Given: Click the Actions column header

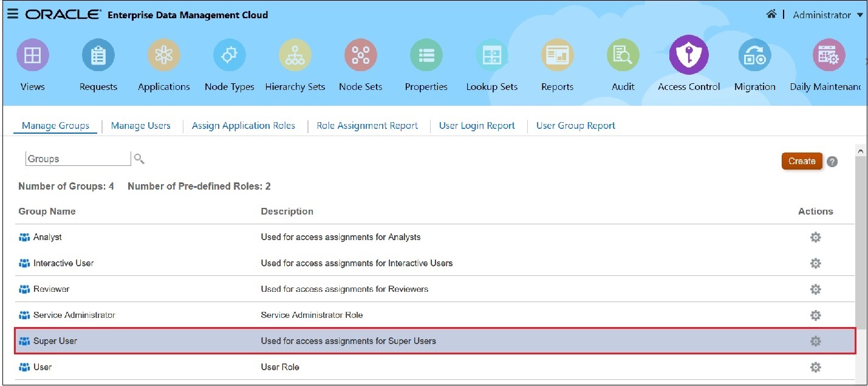Looking at the screenshot, I should (x=816, y=212).
